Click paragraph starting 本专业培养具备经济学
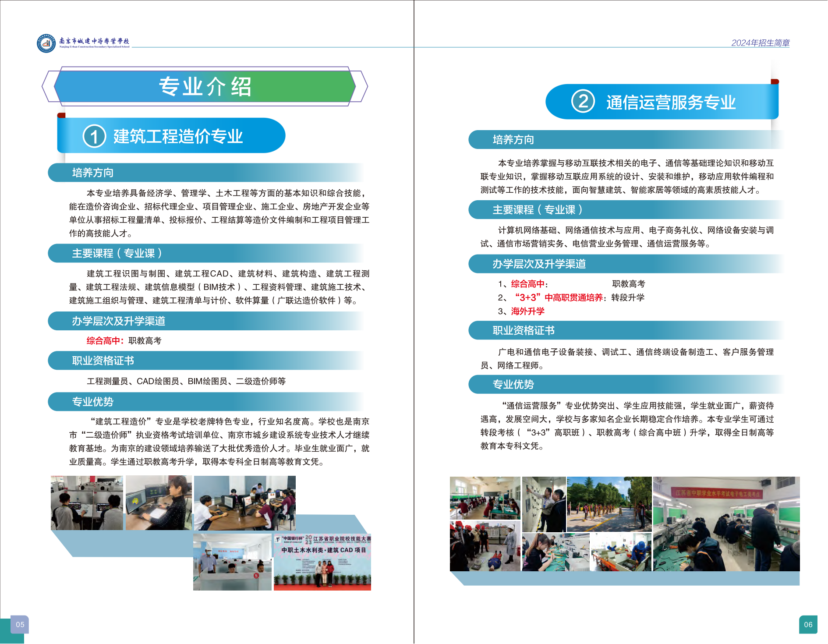The image size is (828, 644). tap(219, 213)
